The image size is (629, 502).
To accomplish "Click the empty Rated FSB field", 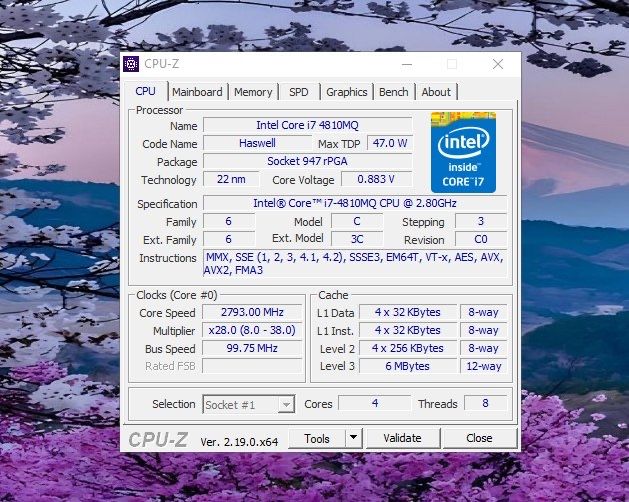I will point(252,366).
